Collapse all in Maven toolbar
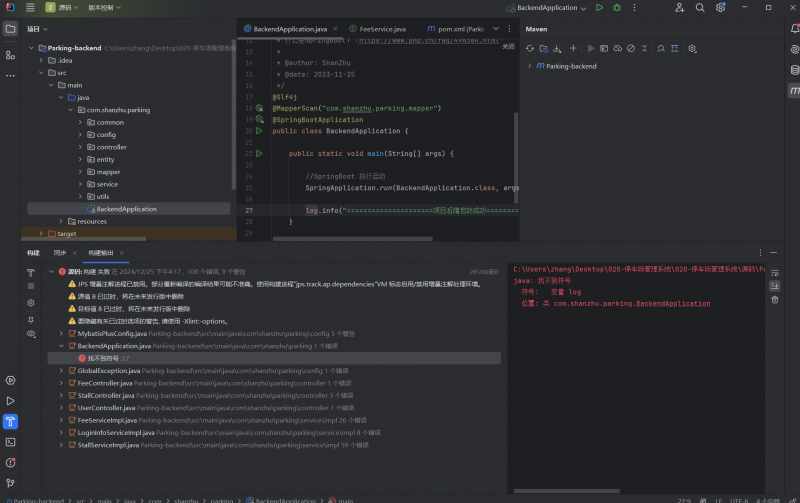Viewport: 800px width, 503px height. (x=644, y=48)
